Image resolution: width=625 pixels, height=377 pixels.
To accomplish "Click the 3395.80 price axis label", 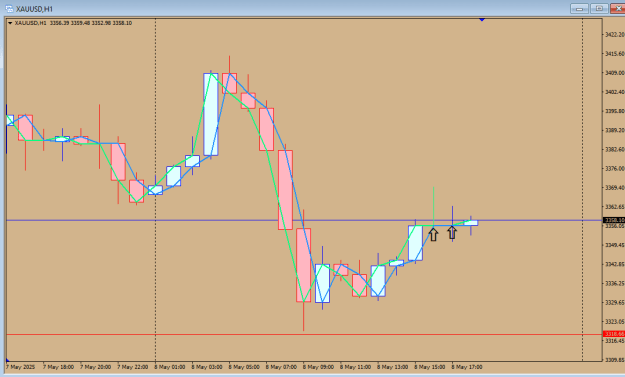I will (x=615, y=111).
